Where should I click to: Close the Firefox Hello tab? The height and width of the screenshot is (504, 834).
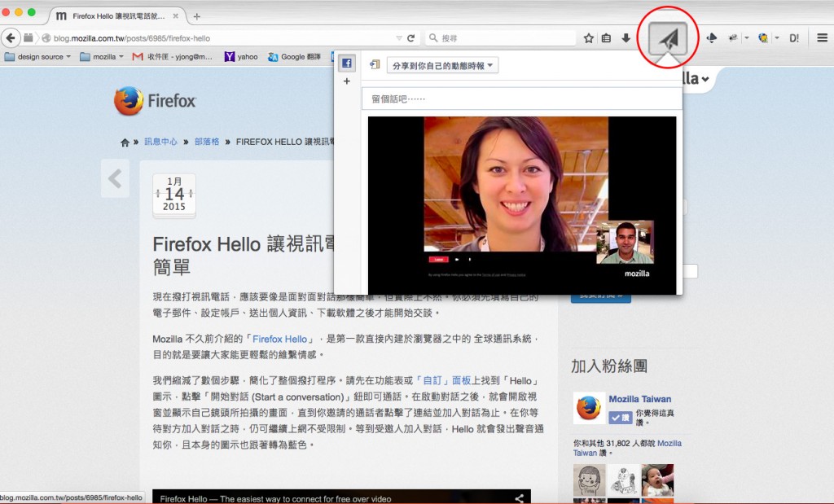tap(176, 16)
